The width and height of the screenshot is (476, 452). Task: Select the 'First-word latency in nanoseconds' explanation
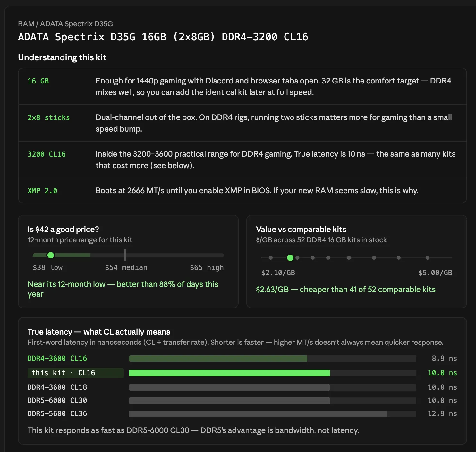point(235,343)
